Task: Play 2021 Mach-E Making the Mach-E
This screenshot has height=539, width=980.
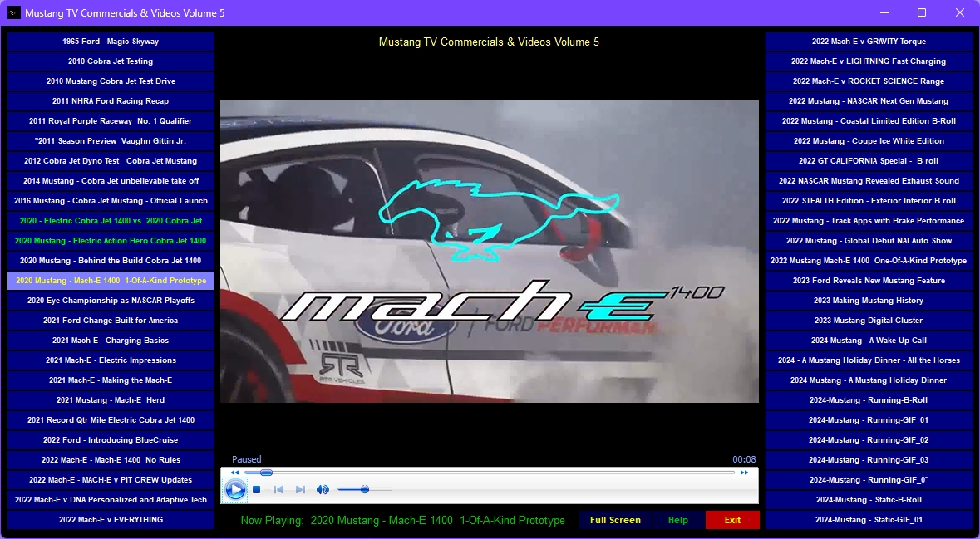Action: coord(111,380)
